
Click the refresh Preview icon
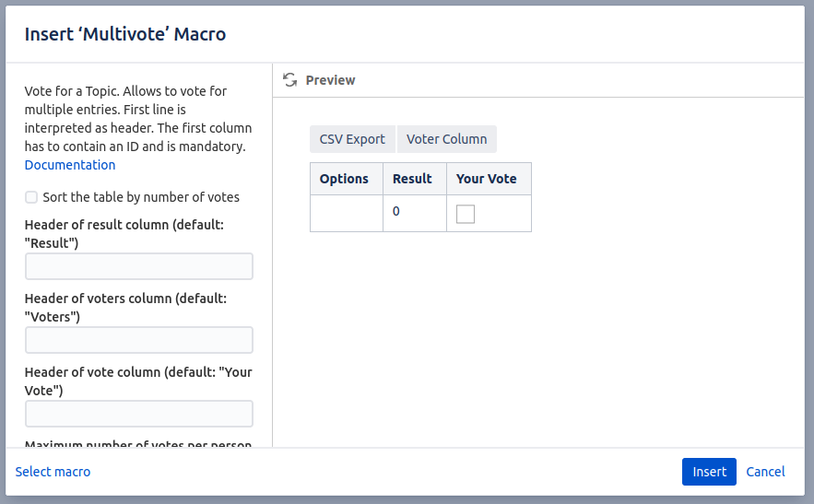(290, 80)
